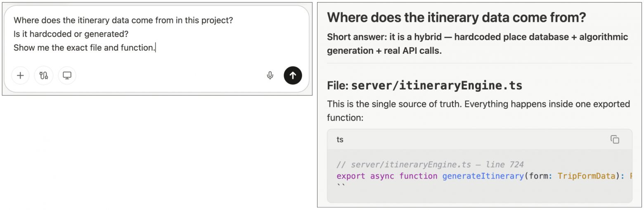The width and height of the screenshot is (644, 210).
Task: Click the line 724 comment in code
Action: (x=430, y=165)
